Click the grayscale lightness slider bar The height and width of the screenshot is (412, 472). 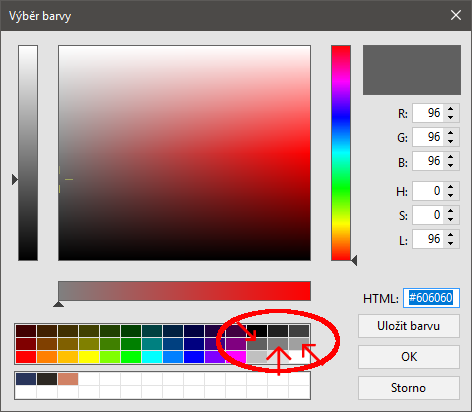[28, 153]
